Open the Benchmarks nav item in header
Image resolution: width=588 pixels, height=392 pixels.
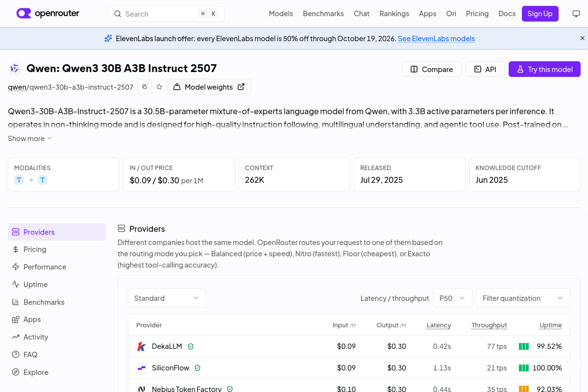point(323,14)
